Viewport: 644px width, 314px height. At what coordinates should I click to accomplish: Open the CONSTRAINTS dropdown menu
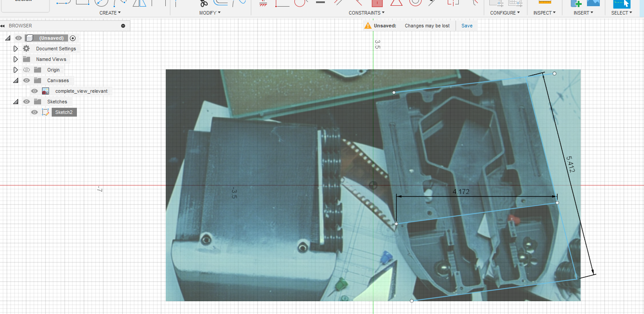366,13
